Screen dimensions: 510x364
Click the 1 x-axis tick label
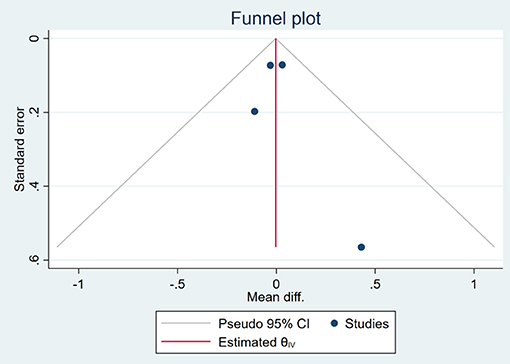[x=474, y=284]
